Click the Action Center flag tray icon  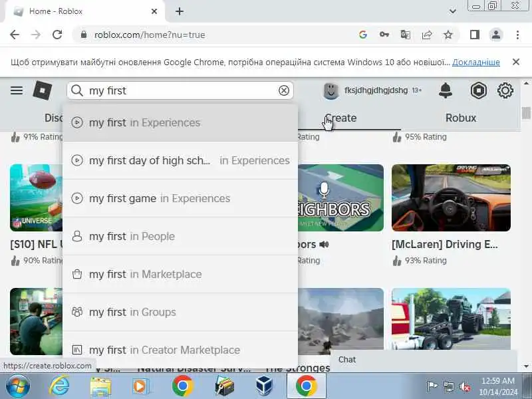tap(432, 386)
